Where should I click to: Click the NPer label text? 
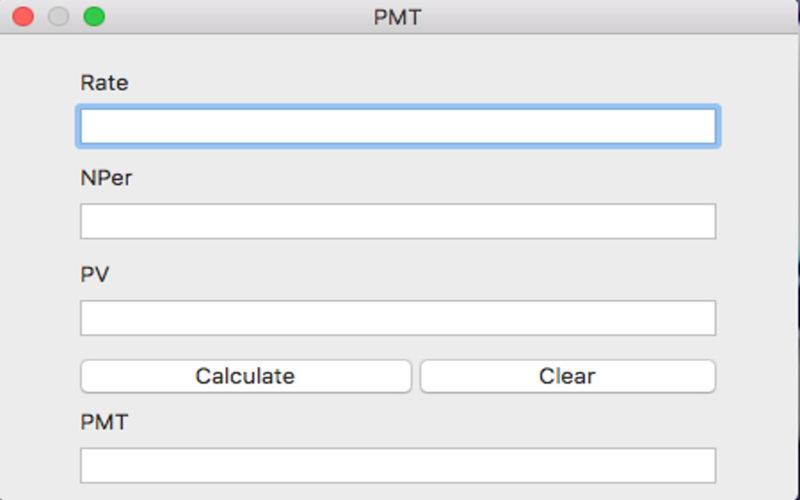point(106,178)
